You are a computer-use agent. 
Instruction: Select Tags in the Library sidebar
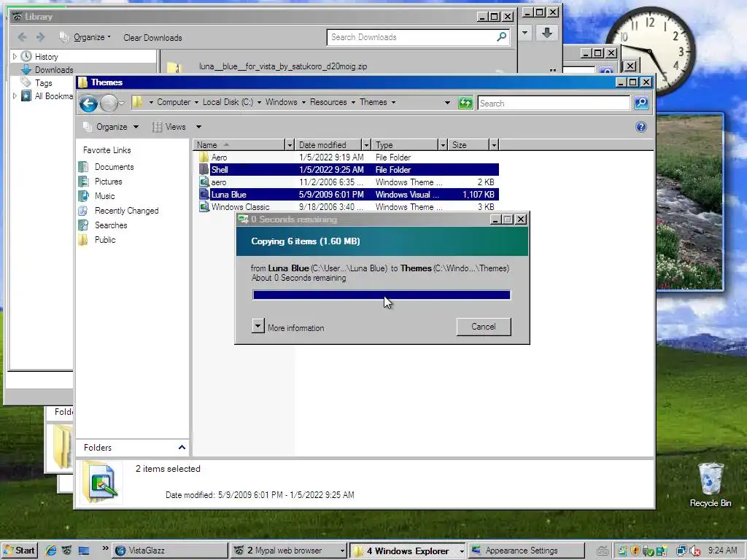(x=43, y=83)
